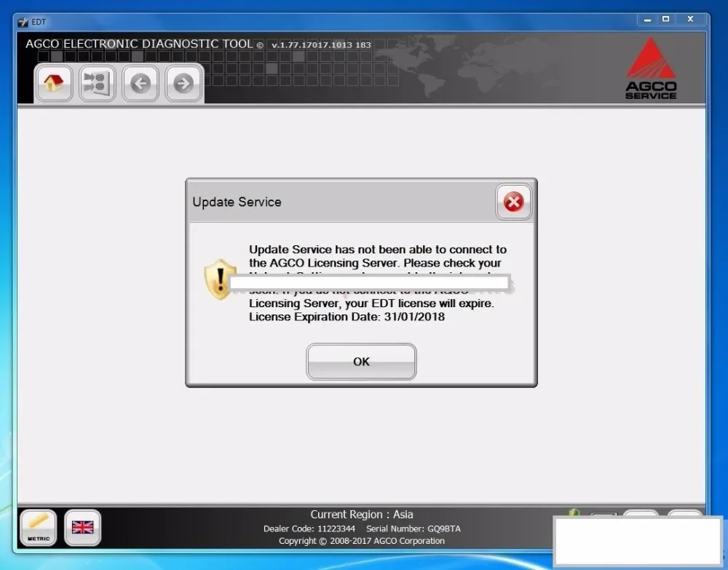Screen dimensions: 728x570
Task: Click the AGCO Service logo
Action: click(x=651, y=68)
